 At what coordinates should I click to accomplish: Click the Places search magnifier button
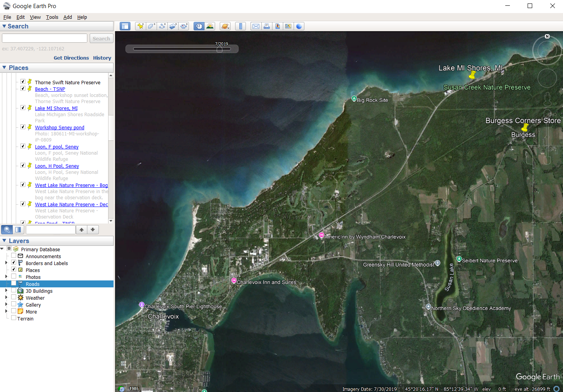click(7, 230)
